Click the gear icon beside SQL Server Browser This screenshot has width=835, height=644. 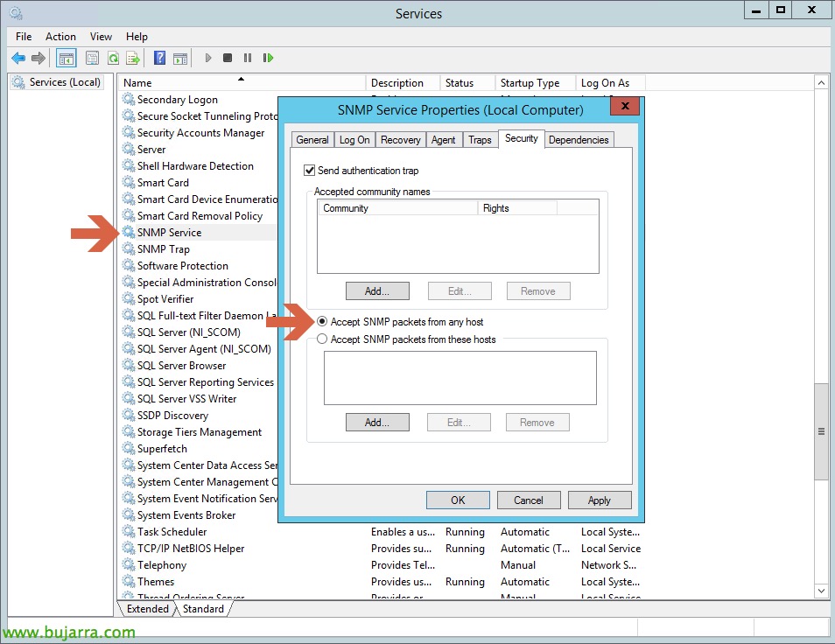129,365
